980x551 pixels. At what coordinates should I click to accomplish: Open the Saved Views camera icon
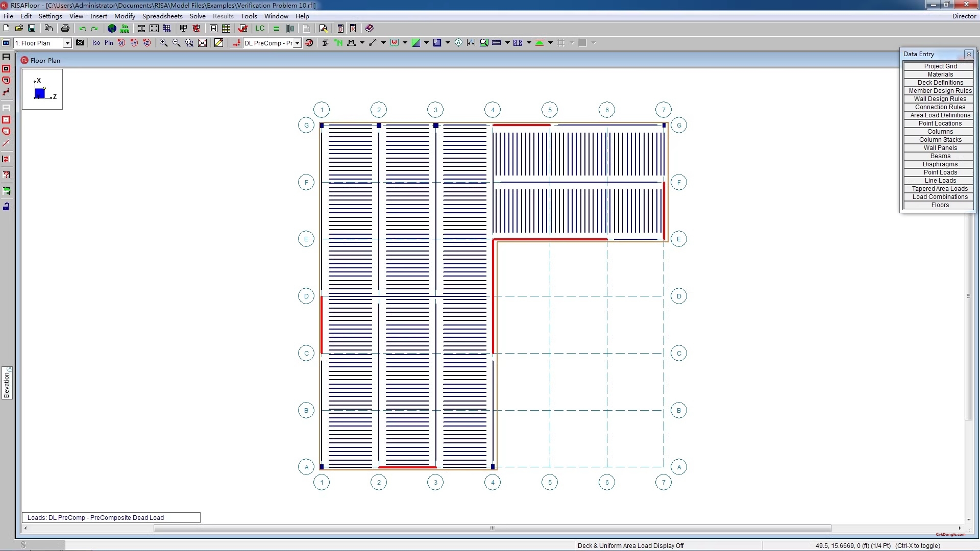[80, 43]
